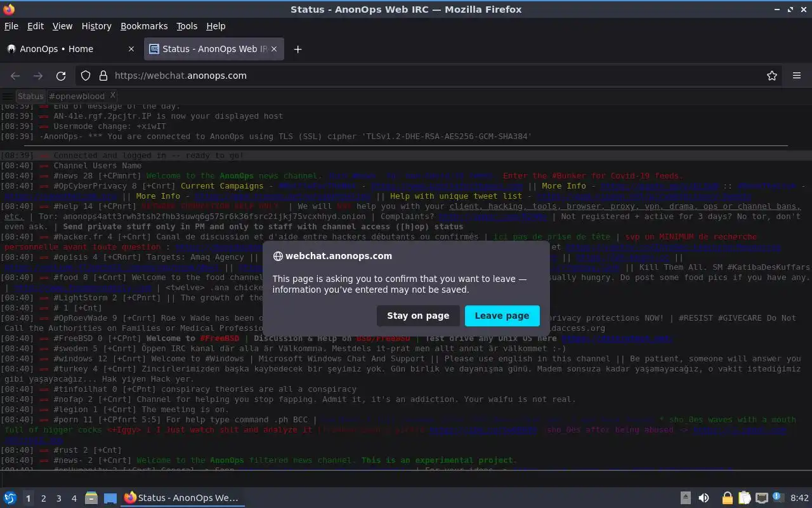Open a new browser tab

point(298,49)
